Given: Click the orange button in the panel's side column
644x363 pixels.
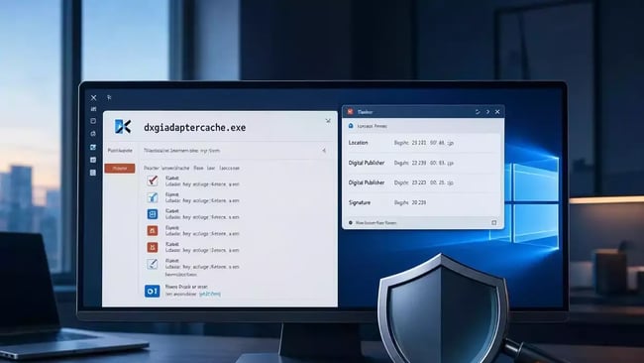Looking at the screenshot, I should 120,169.
